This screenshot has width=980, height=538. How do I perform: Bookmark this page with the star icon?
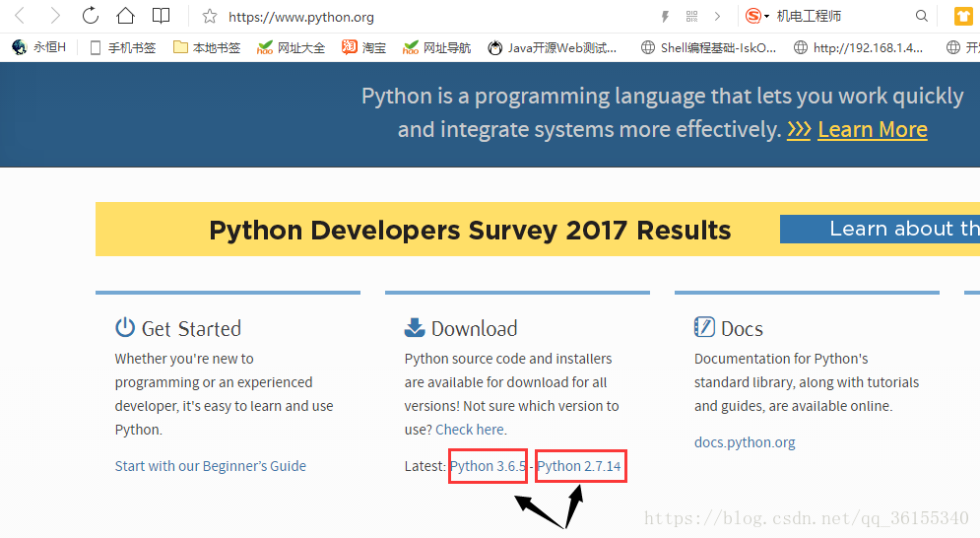(x=210, y=17)
